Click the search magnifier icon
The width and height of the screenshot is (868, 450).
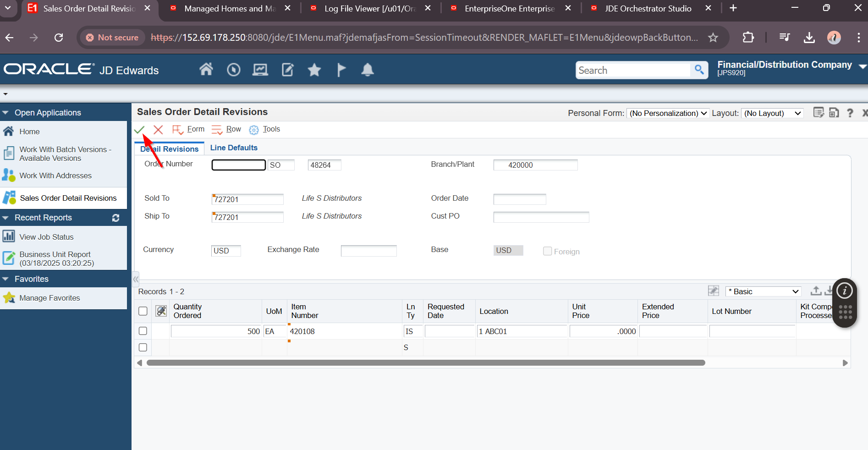tap(699, 70)
